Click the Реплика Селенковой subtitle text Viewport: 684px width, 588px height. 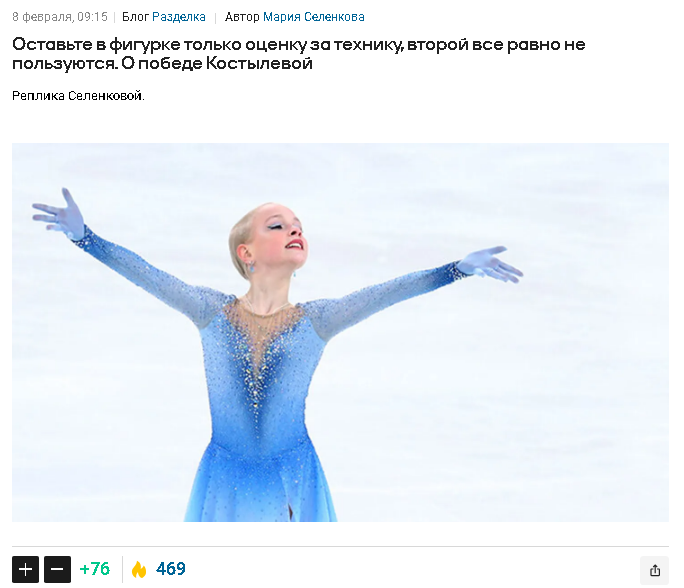(78, 96)
